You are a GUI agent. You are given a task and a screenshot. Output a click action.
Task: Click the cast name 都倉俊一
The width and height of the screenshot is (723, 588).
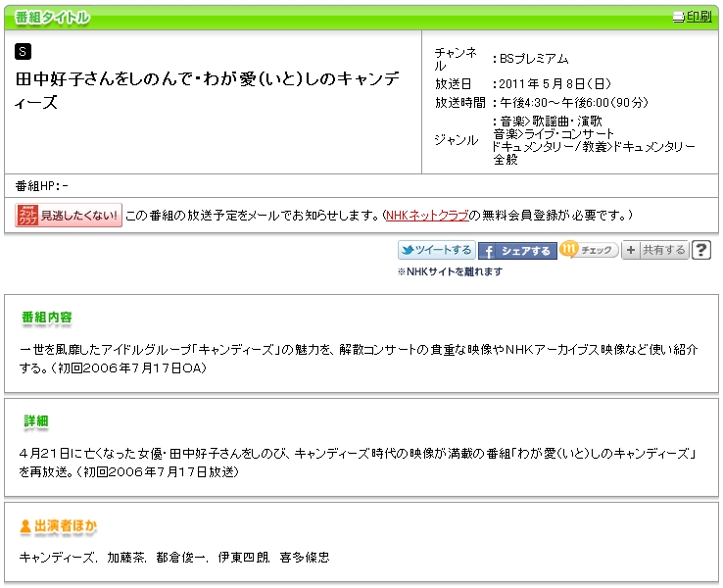click(x=180, y=558)
